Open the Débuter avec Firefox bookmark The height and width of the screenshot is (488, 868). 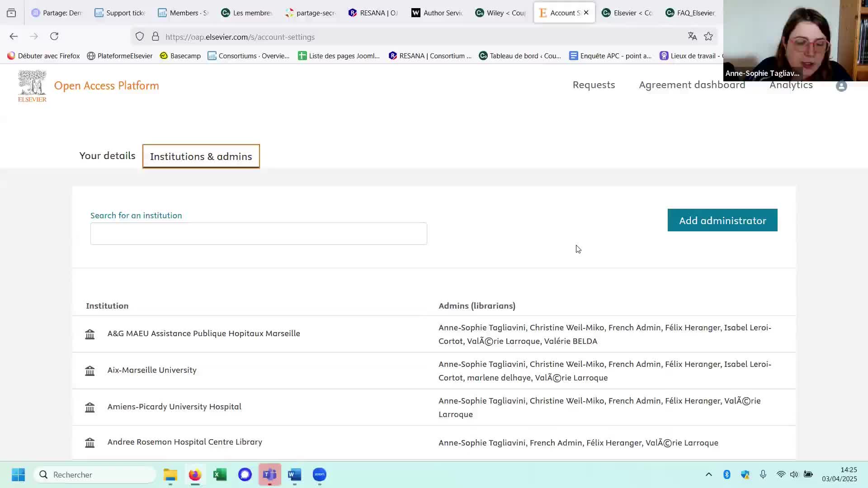coord(43,56)
